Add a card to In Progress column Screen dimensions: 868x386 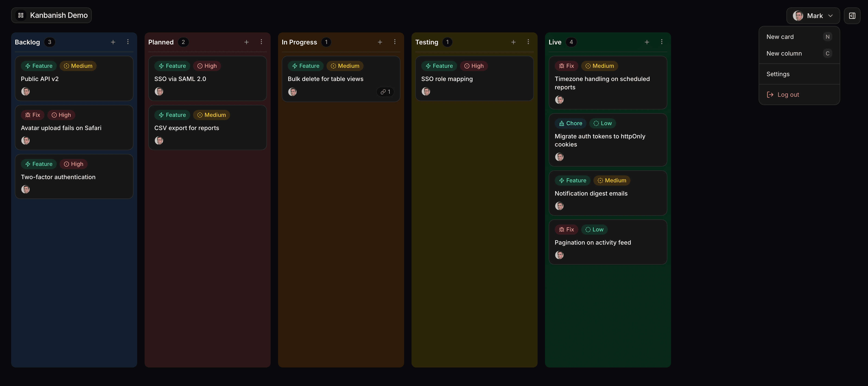[380, 42]
